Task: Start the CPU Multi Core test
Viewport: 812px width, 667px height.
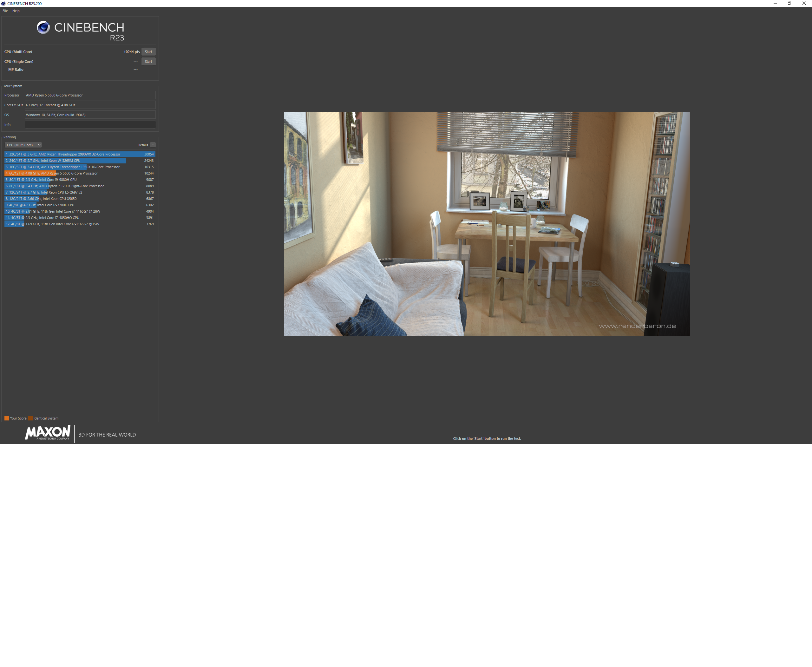Action: click(148, 51)
